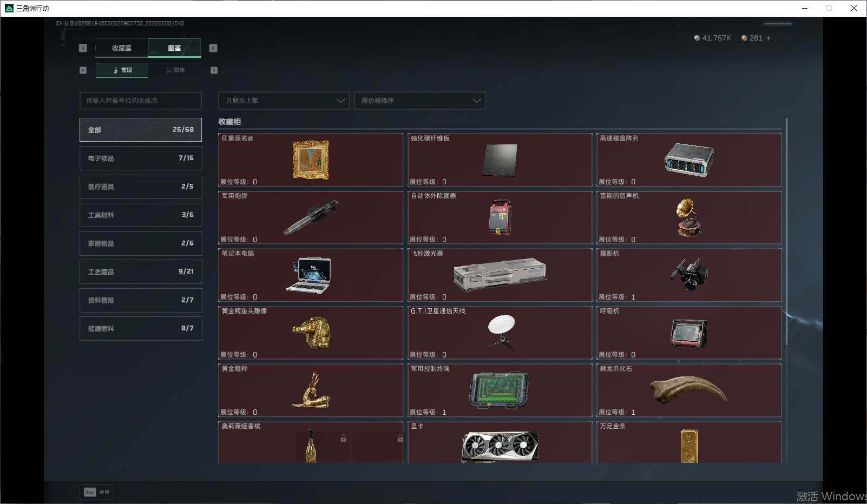Click the 41,757K currency coin icon
Screen dimensions: 867x504
(697, 38)
